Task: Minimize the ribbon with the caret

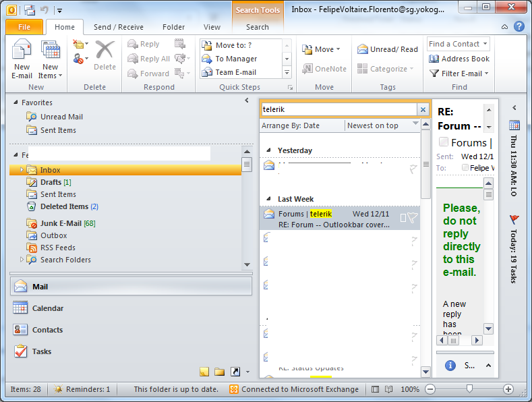Action: point(505,27)
